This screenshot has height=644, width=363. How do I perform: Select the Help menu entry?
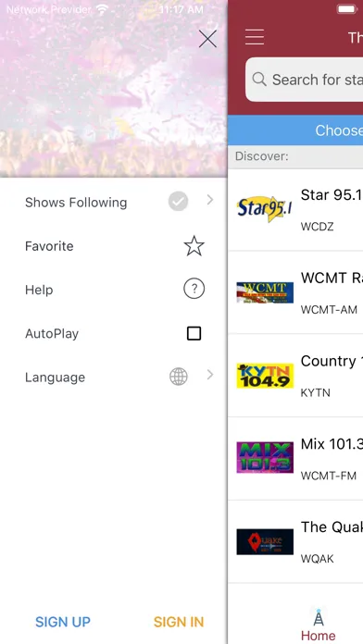[x=114, y=290]
